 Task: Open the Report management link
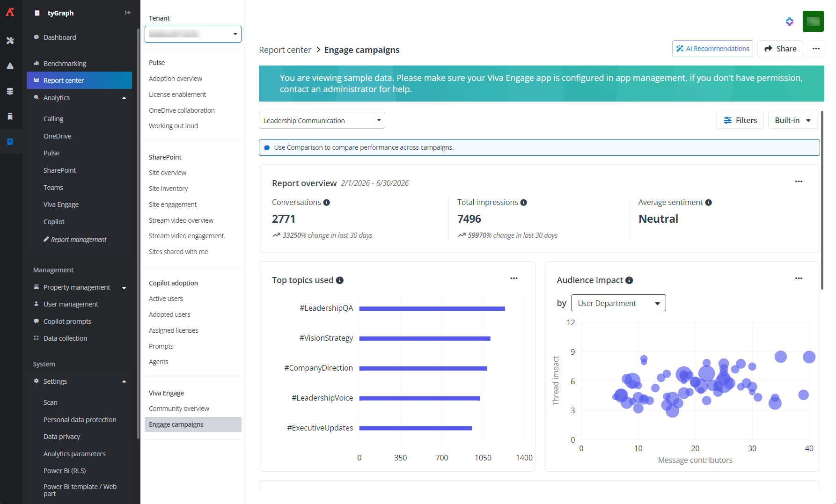click(x=79, y=240)
